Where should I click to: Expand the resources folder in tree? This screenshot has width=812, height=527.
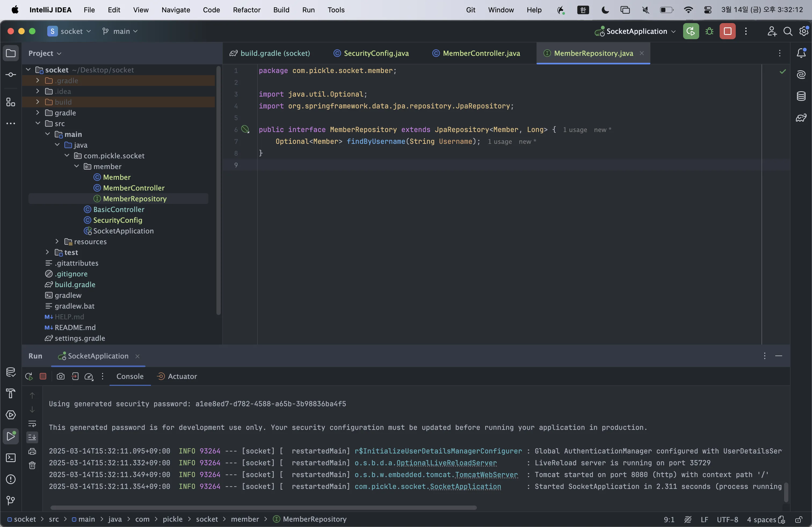click(x=57, y=242)
